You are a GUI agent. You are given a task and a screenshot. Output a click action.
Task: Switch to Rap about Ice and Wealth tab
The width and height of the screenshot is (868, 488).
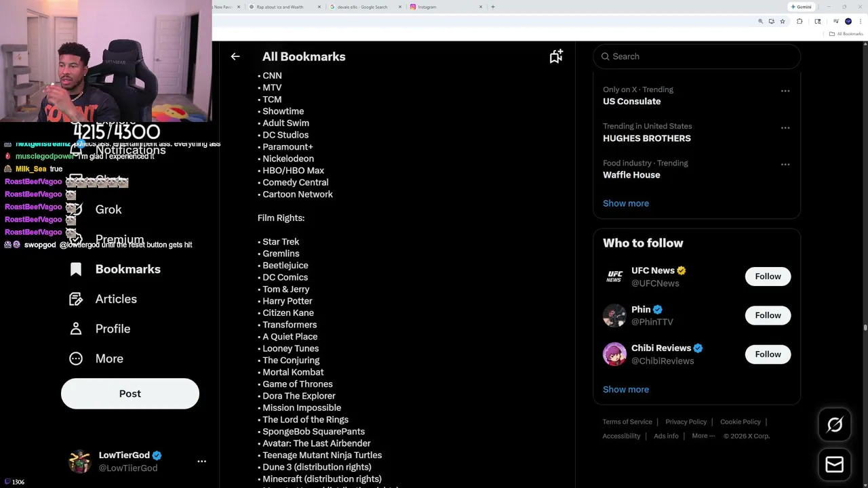tap(285, 7)
